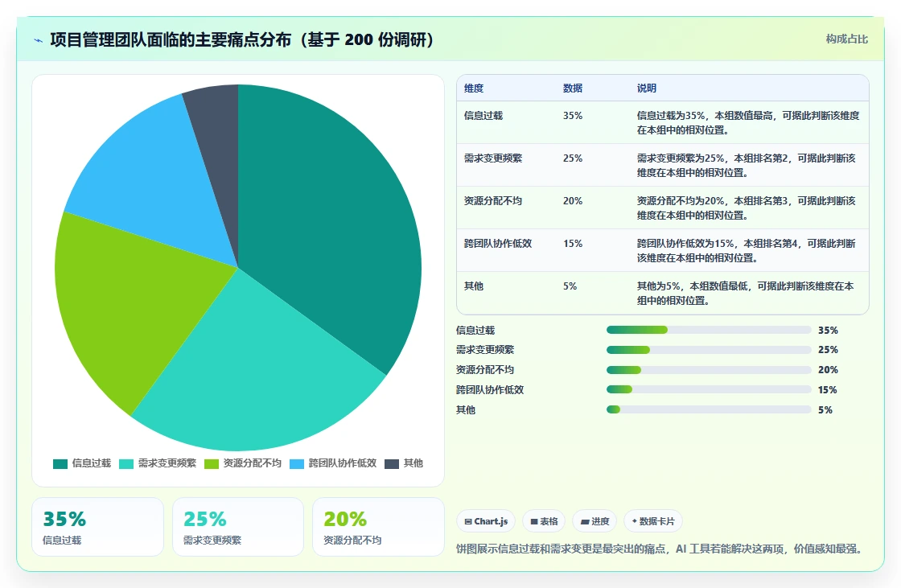Click the 25% 需求变更频繁 stat card

[x=238, y=527]
